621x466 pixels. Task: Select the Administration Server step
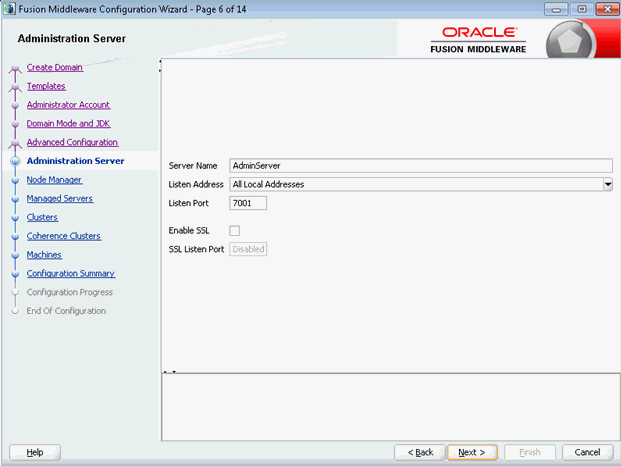(x=76, y=161)
